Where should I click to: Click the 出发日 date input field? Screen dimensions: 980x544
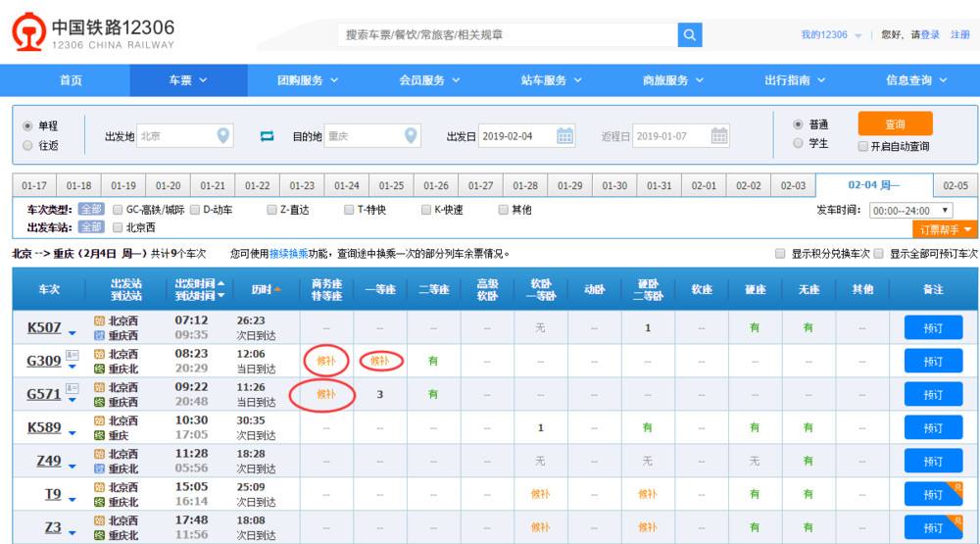coord(526,135)
